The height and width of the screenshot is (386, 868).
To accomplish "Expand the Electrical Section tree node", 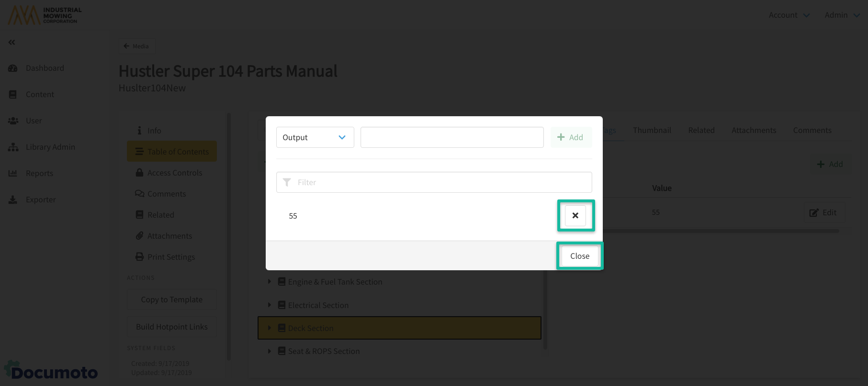I will 270,305.
